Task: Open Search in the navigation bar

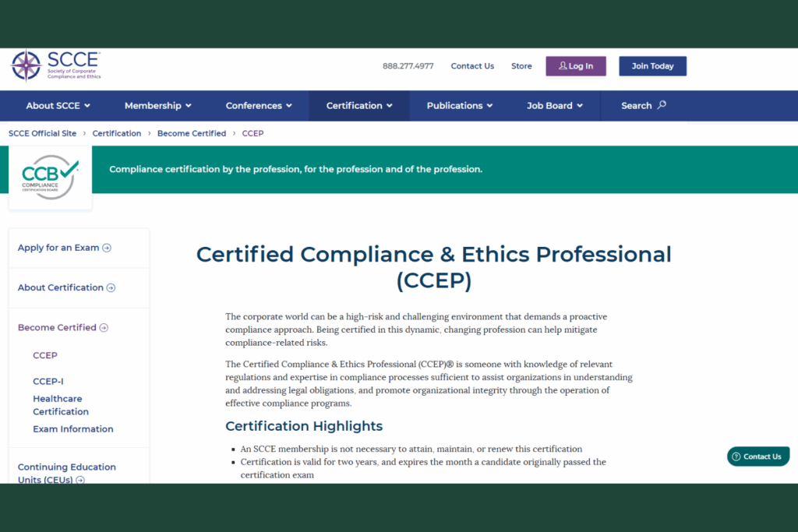Action: tap(643, 106)
